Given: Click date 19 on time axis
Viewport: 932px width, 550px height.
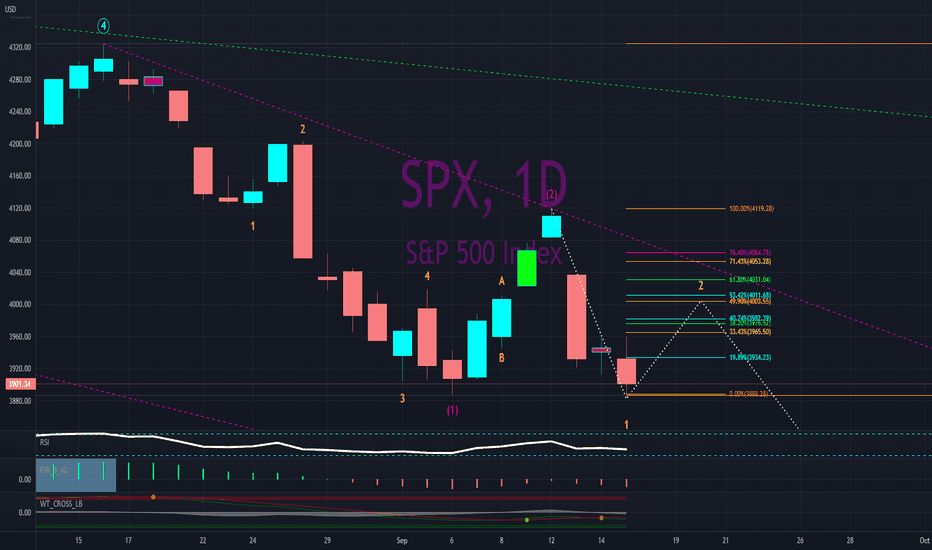Looking at the screenshot, I should point(676,540).
